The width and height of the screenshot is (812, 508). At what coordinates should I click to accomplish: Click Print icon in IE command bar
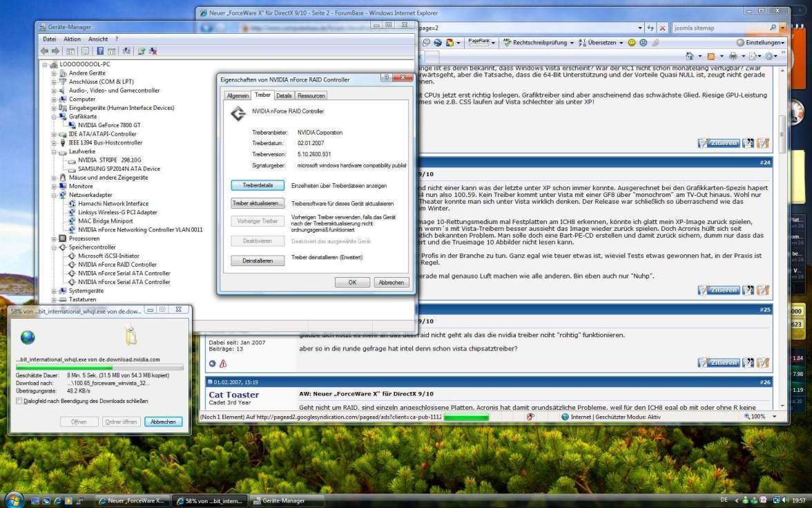[x=733, y=56]
